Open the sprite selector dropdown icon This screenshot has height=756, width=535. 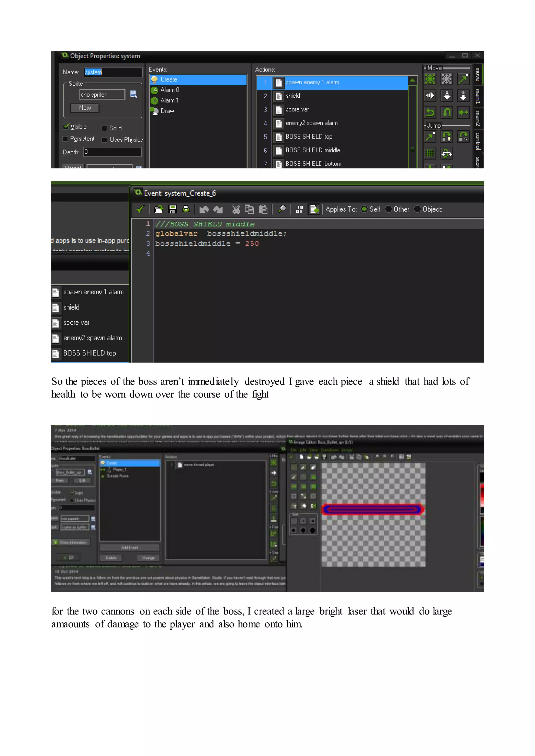pyautogui.click(x=133, y=95)
